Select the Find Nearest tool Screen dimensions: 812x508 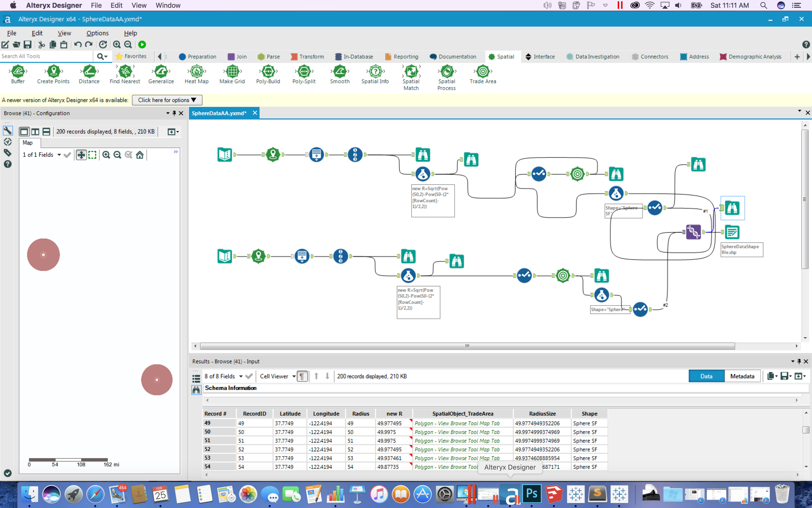tap(125, 74)
